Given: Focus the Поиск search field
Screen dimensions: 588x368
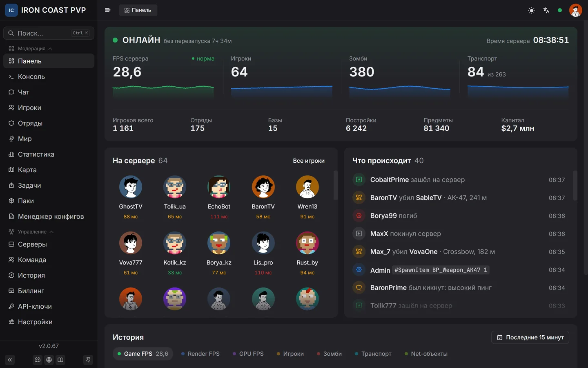Looking at the screenshot, I should pyautogui.click(x=49, y=33).
